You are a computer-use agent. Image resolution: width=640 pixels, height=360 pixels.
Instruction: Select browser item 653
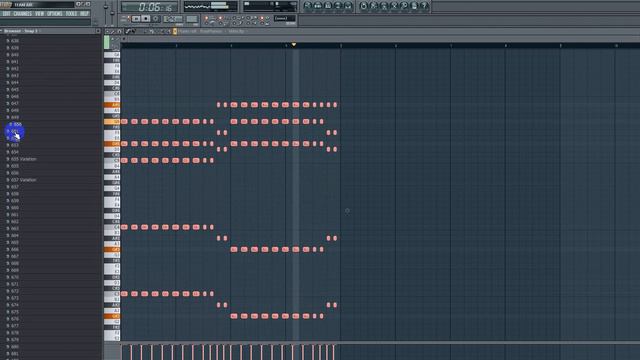point(12,145)
